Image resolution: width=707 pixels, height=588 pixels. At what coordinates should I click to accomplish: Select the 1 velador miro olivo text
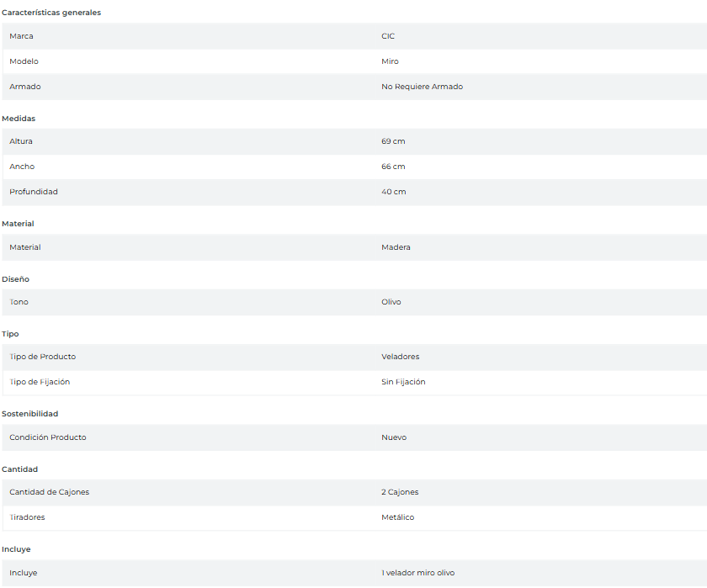coord(417,573)
